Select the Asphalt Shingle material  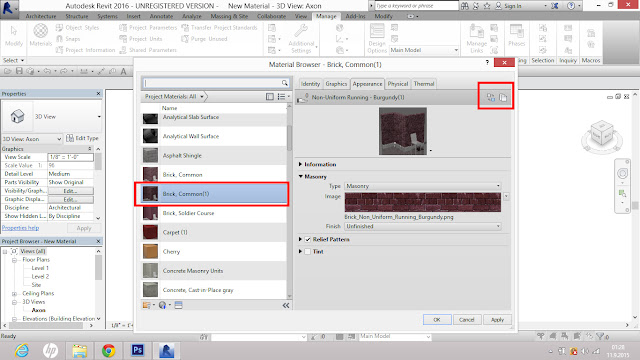point(214,156)
